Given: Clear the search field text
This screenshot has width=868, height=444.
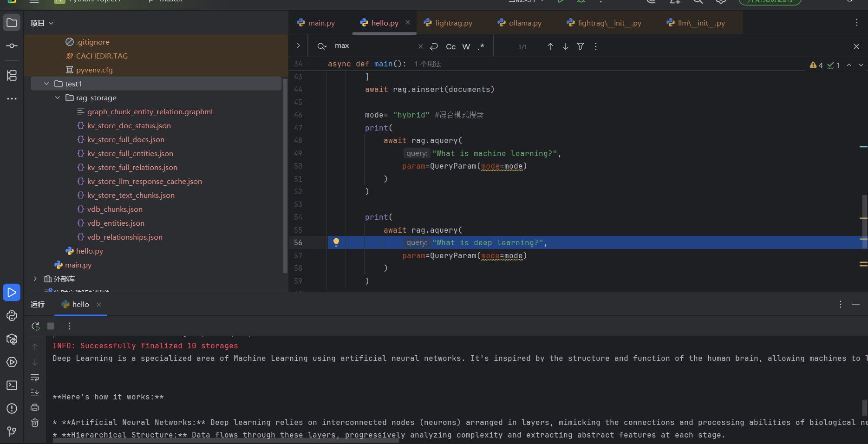Looking at the screenshot, I should (x=420, y=46).
